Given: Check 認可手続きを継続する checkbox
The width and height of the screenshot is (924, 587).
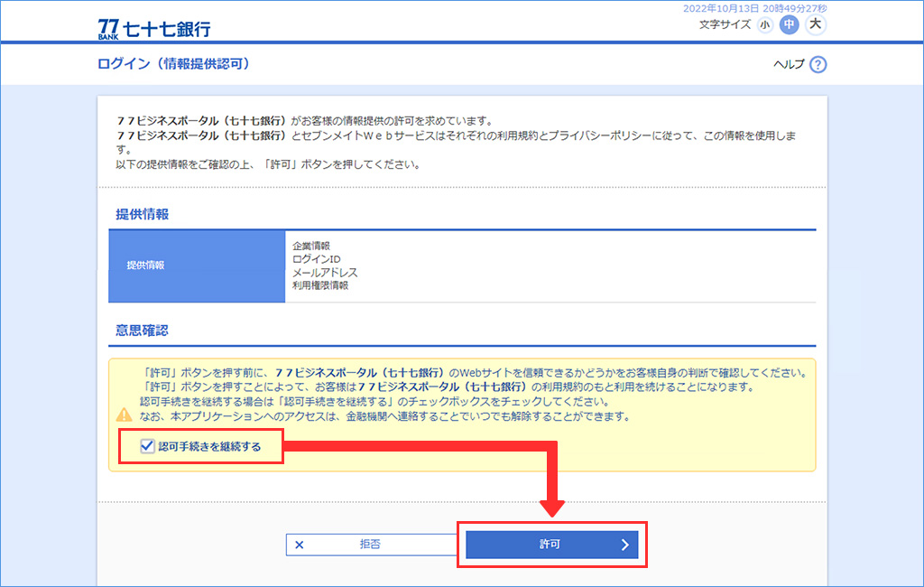Looking at the screenshot, I should tap(147, 446).
